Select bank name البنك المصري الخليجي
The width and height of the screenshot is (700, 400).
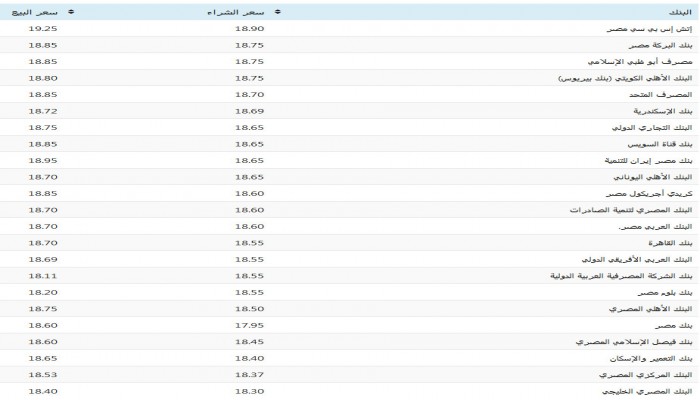[647, 392]
